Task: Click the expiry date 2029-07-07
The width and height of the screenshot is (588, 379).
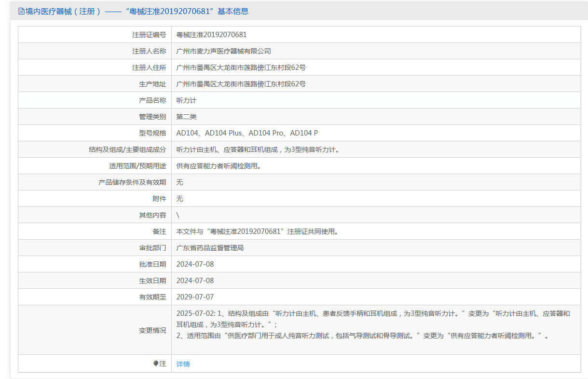Action: [x=195, y=297]
